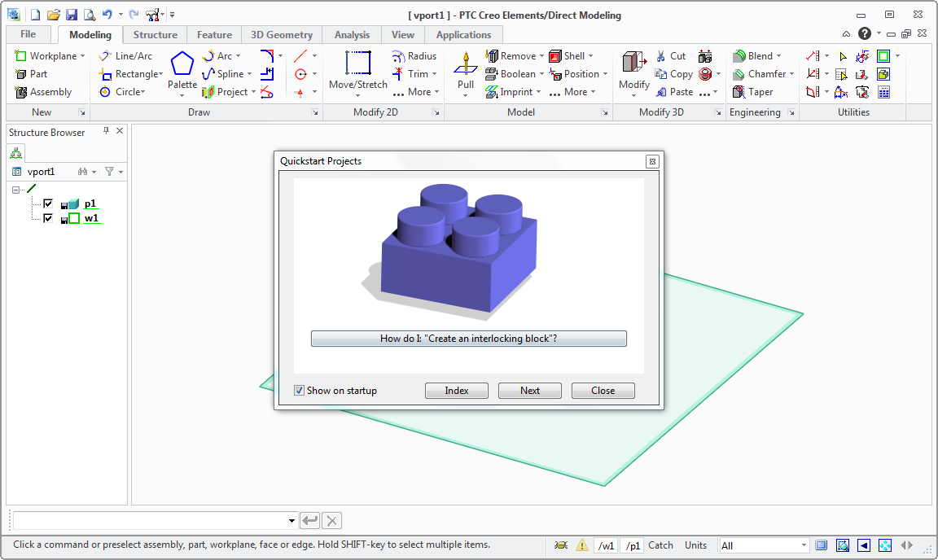
Task: Click the Save icon in quick access toolbar
Action: pyautogui.click(x=71, y=15)
